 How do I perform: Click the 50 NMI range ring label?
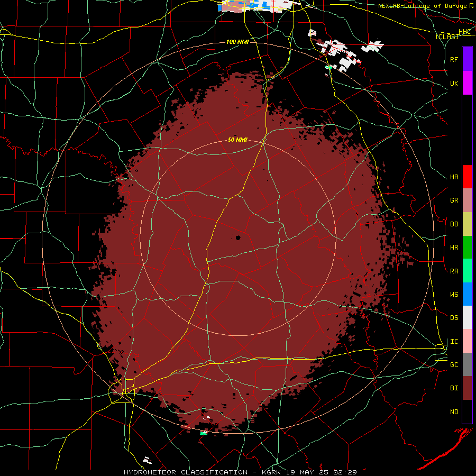coord(237,140)
